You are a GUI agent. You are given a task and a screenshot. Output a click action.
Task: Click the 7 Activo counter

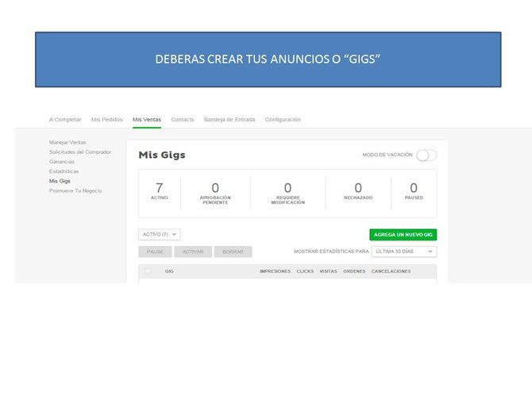[x=159, y=191]
